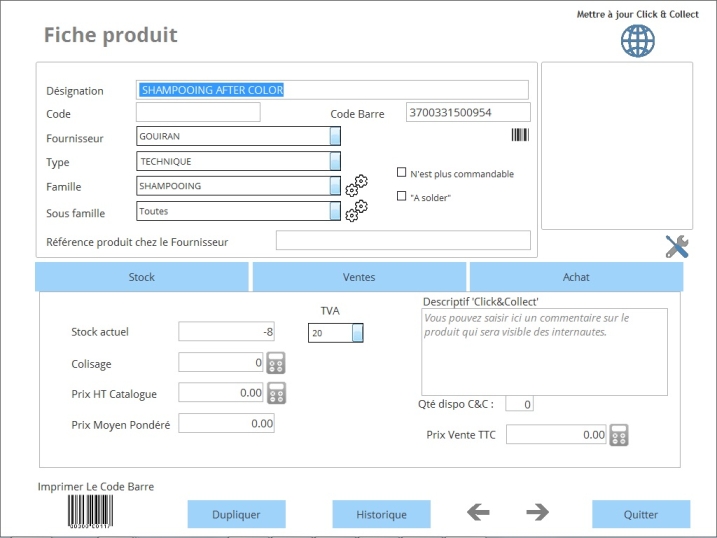Go to next product with right arrow
This screenshot has width=717, height=538.
point(537,512)
